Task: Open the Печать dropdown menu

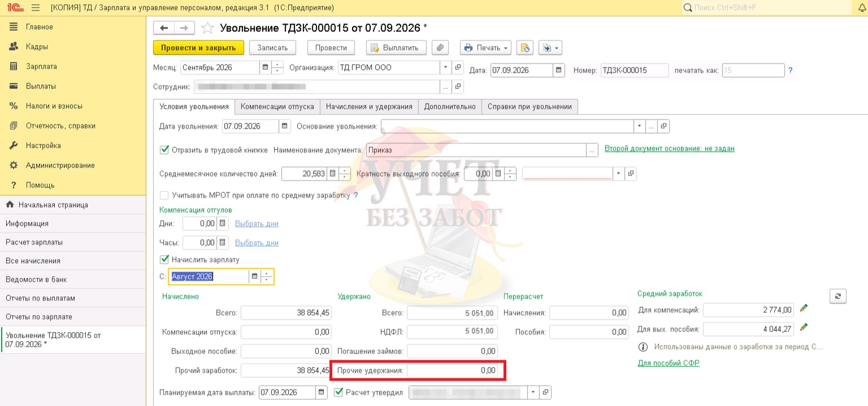Action: (486, 47)
